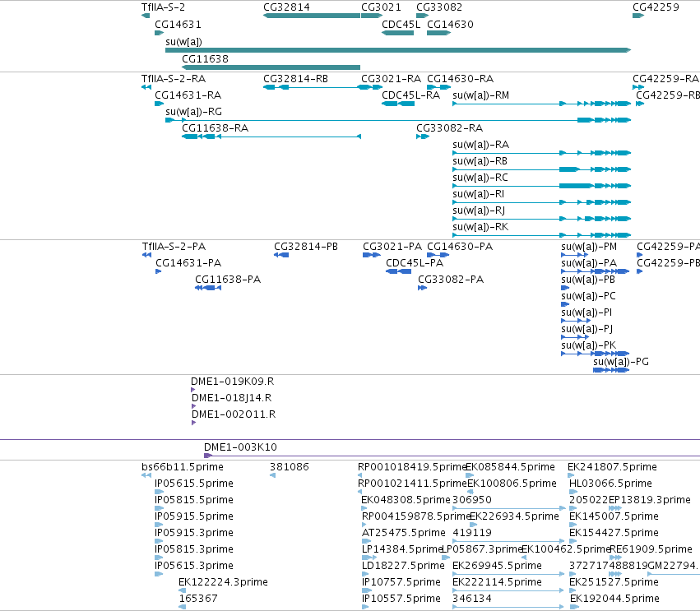This screenshot has width=700, height=611.
Task: Select protein su(w[a])-PC glyph
Action: (565, 304)
